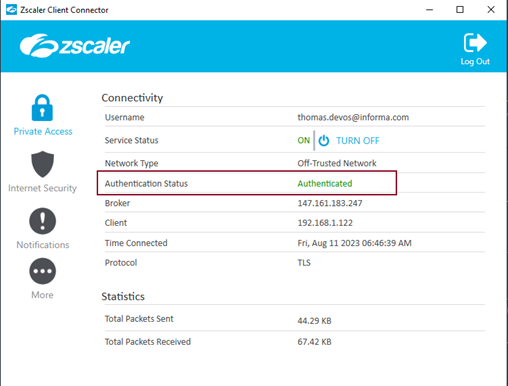Viewport: 508px width, 386px height.
Task: Click the Service Status label
Action: tap(131, 140)
